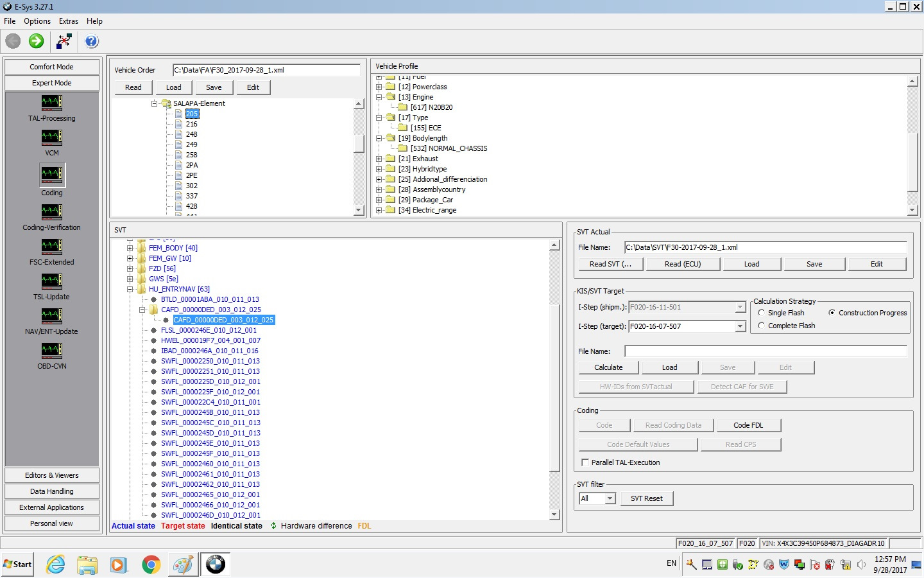Enable Parallel TAL-Execution checkbox

point(585,462)
